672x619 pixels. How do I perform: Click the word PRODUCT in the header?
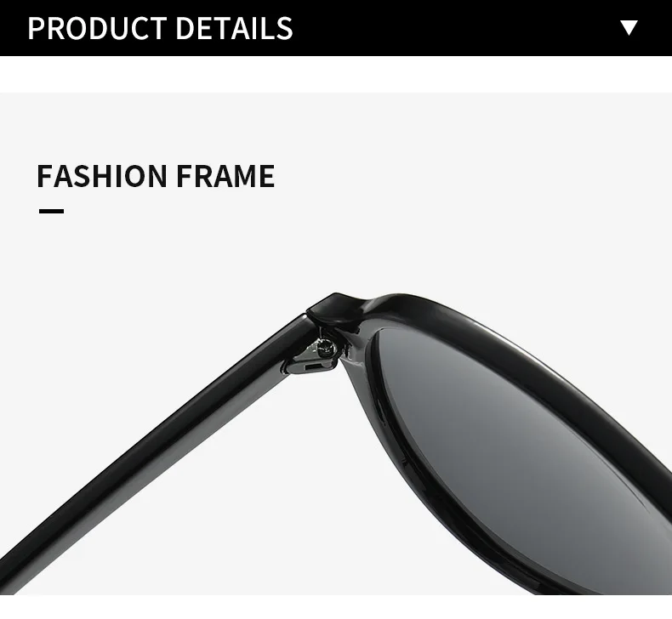tap(97, 28)
